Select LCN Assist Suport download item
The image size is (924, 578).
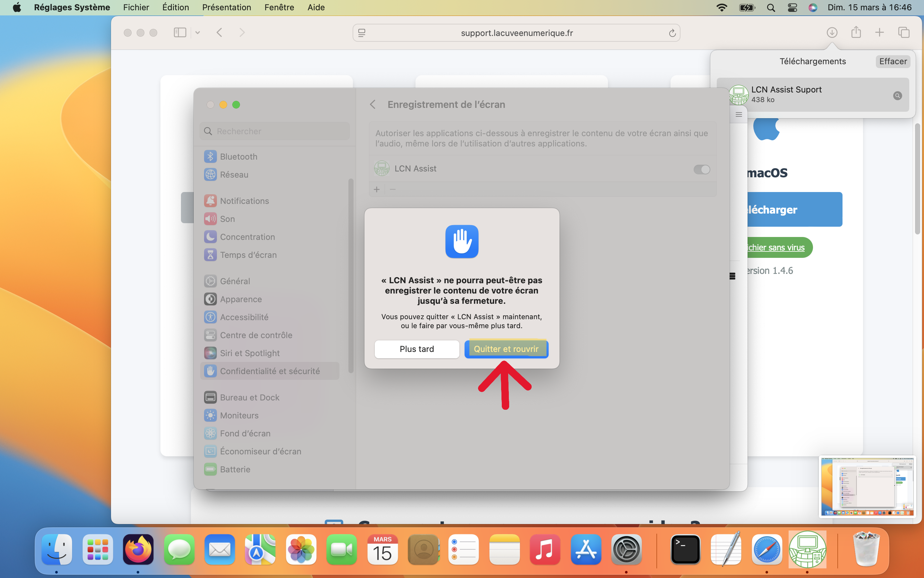coord(812,95)
